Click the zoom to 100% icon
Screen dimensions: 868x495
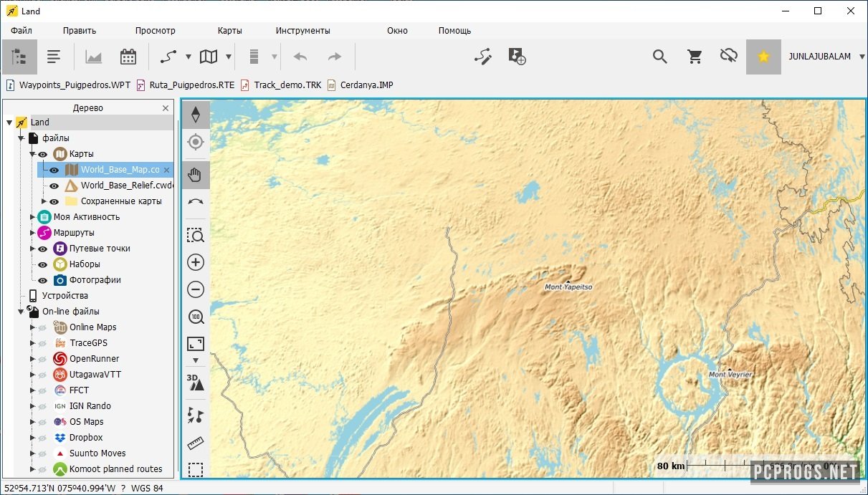196,317
